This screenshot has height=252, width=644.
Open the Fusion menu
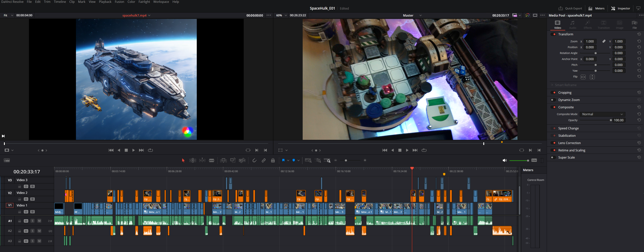[x=119, y=2]
